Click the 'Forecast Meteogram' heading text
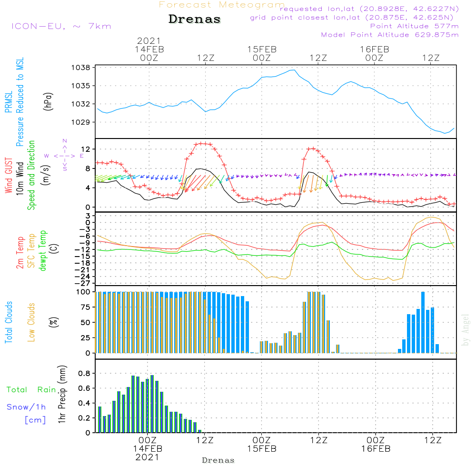This screenshot has height=476, width=476. [x=222, y=5]
